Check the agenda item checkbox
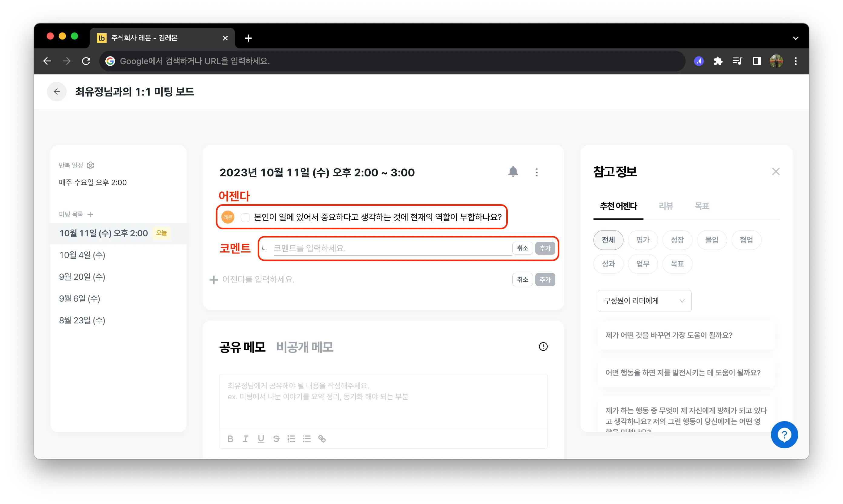The width and height of the screenshot is (843, 504). [245, 217]
